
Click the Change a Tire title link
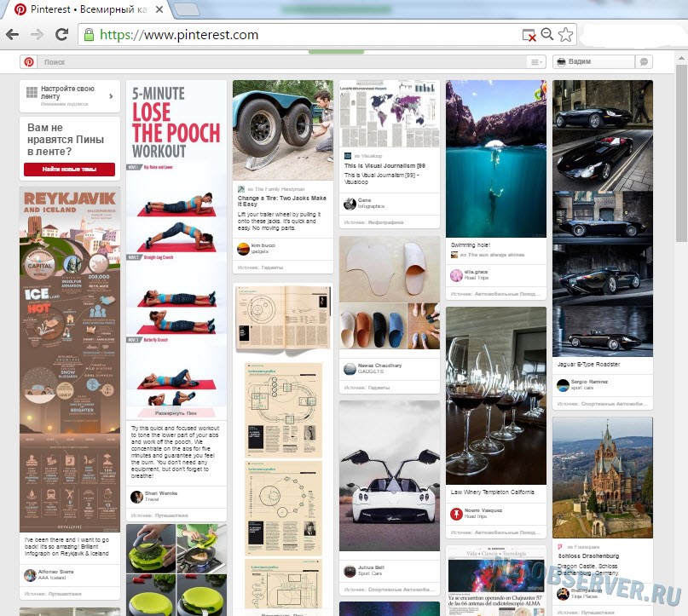[x=281, y=201]
